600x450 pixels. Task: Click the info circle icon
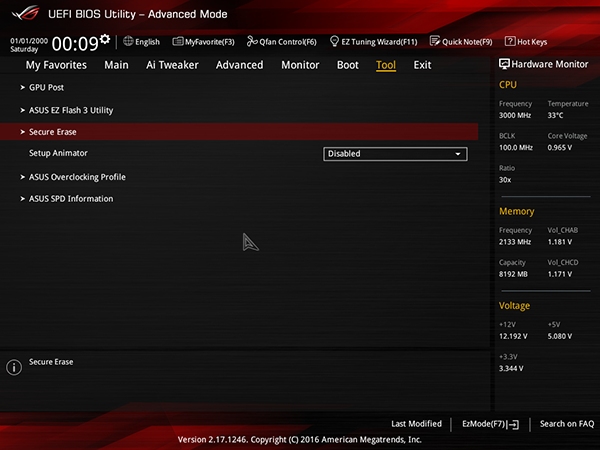14,367
